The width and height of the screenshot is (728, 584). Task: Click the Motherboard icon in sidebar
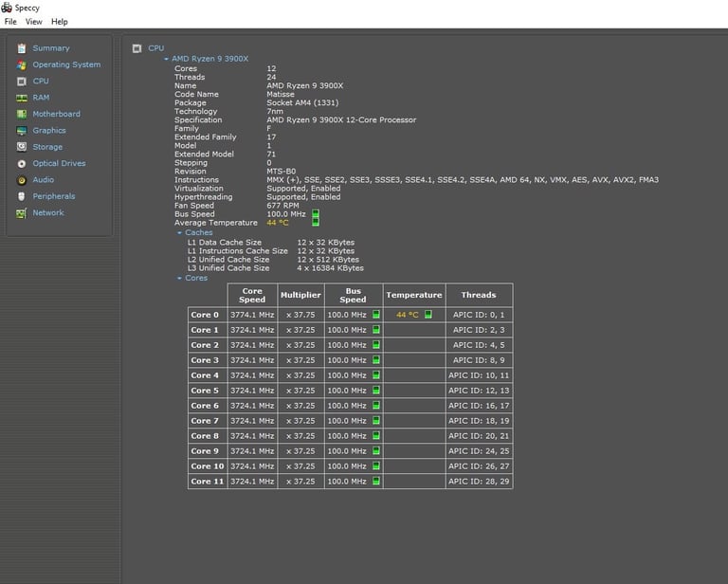[x=22, y=114]
